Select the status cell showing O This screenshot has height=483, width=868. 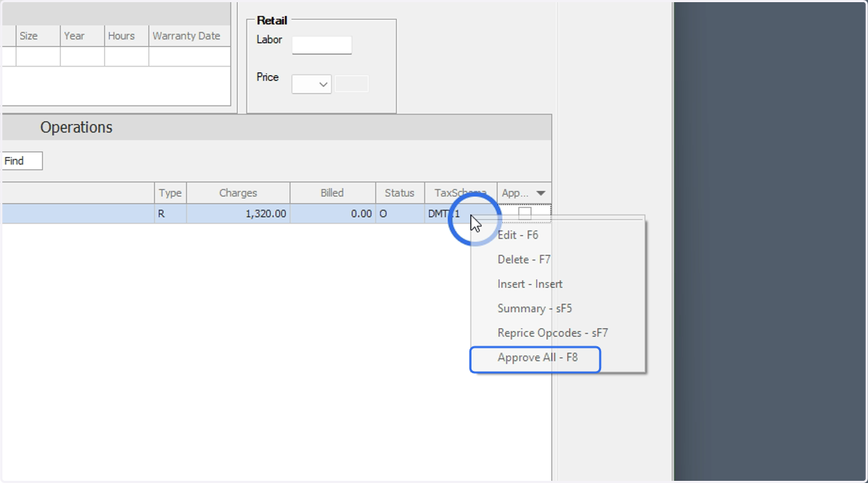pos(400,214)
